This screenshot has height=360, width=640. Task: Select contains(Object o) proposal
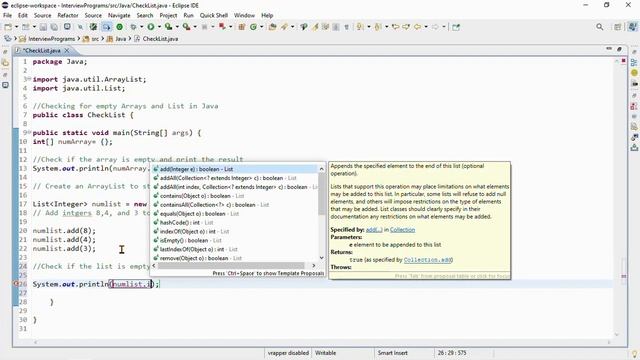tap(234, 196)
